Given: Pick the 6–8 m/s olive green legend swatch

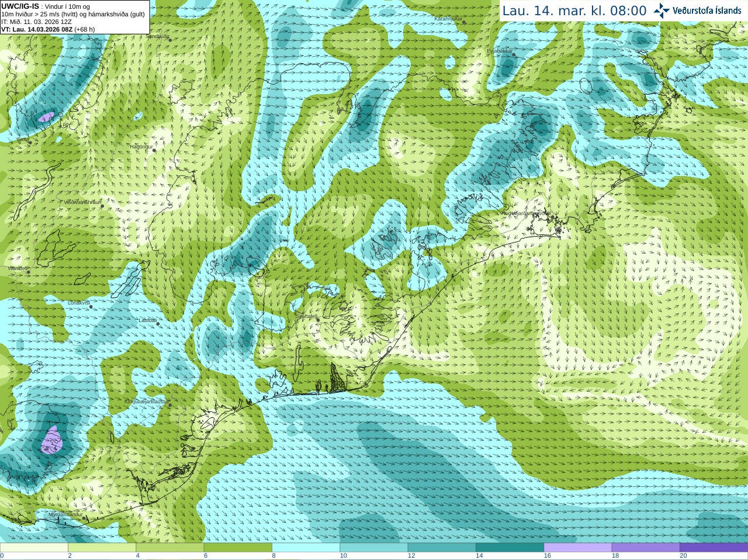Looking at the screenshot, I should tap(238, 548).
